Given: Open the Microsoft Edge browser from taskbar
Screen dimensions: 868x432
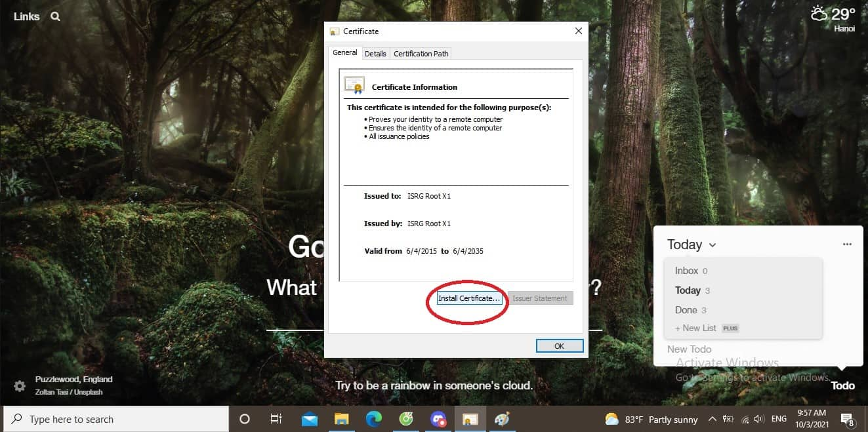Looking at the screenshot, I should (373, 419).
